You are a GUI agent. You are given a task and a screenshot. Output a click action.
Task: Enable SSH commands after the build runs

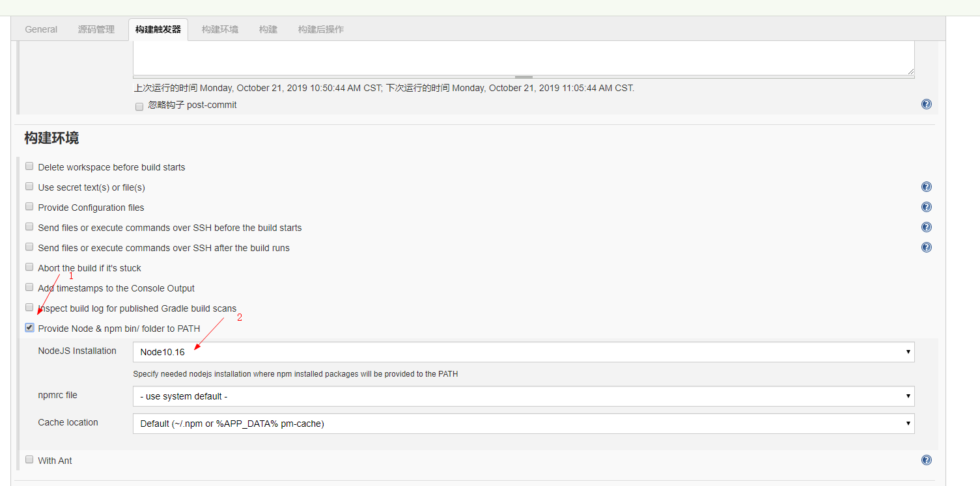pos(29,247)
